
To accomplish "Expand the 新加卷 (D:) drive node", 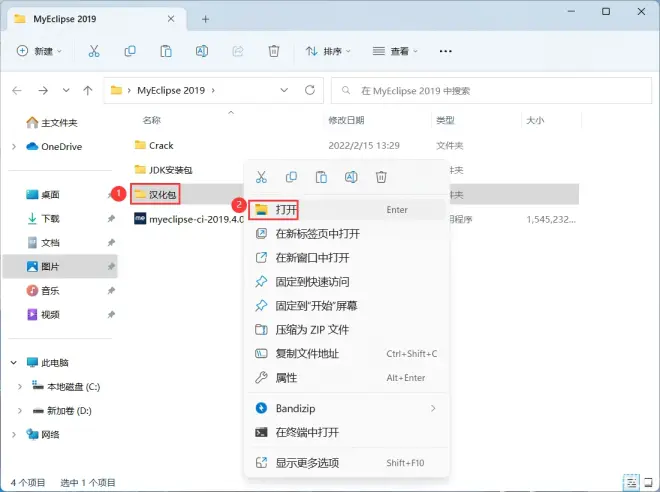I will pyautogui.click(x=20, y=410).
